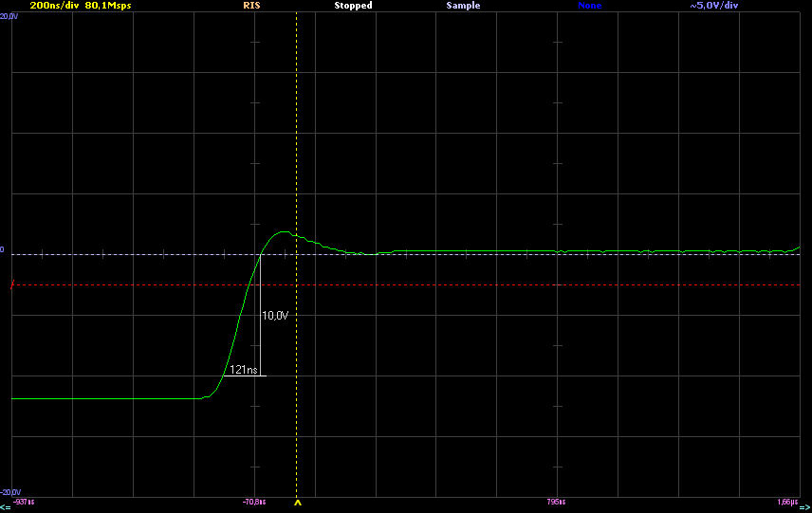The image size is (812, 513).
Task: Change the ~5.0V/div vertical scale
Action: (x=714, y=6)
